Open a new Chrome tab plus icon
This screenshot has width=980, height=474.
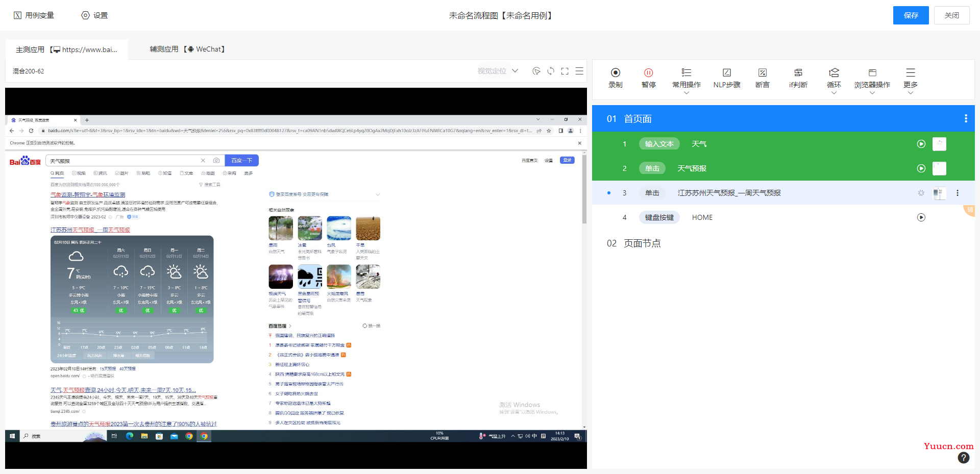(x=87, y=120)
